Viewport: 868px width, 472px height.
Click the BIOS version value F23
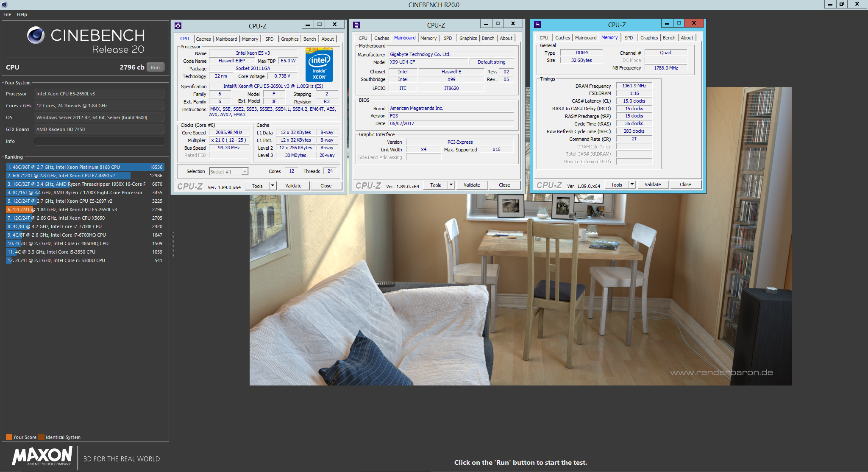pyautogui.click(x=451, y=116)
